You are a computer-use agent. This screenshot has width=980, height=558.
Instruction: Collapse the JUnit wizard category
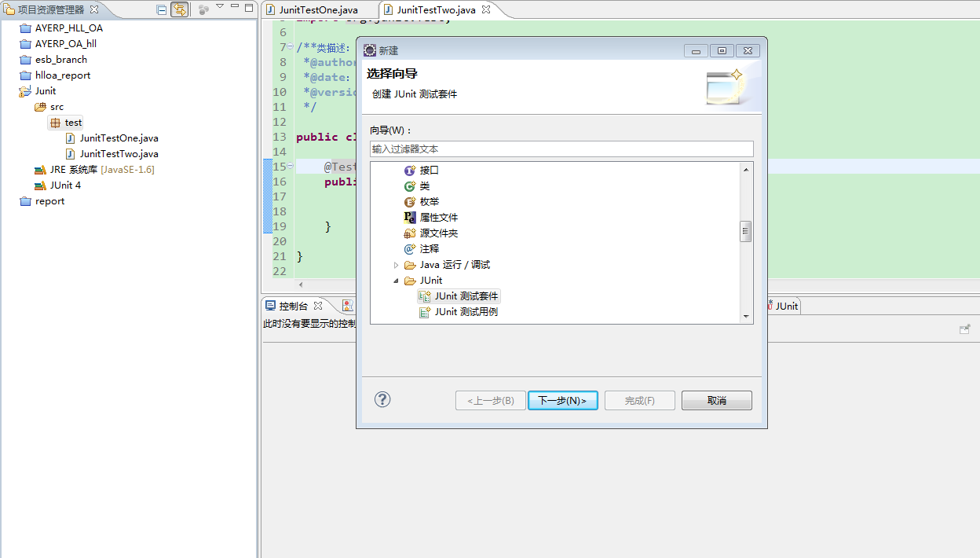(x=396, y=281)
